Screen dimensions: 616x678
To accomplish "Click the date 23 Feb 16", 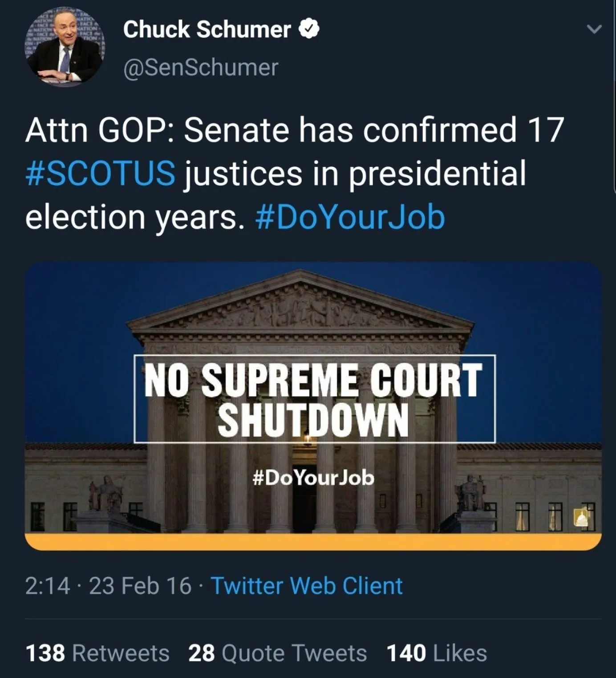I will coord(140,585).
